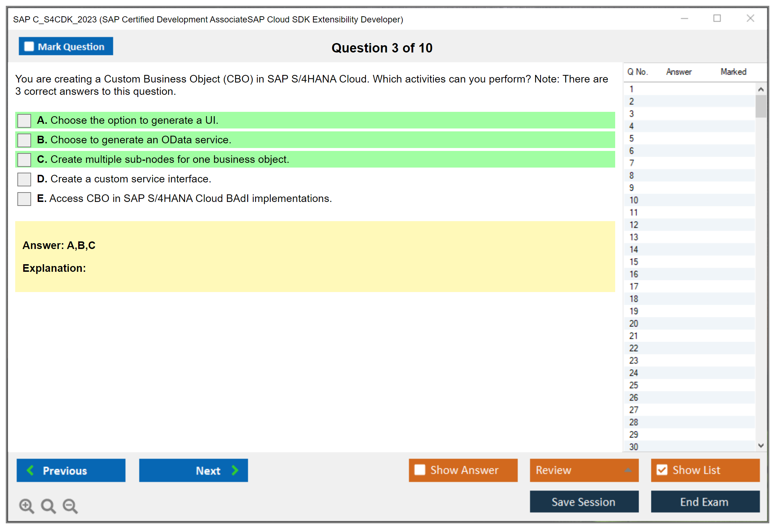Enable the Mark Question checkbox
Screen dimensions: 778x532
[29, 46]
